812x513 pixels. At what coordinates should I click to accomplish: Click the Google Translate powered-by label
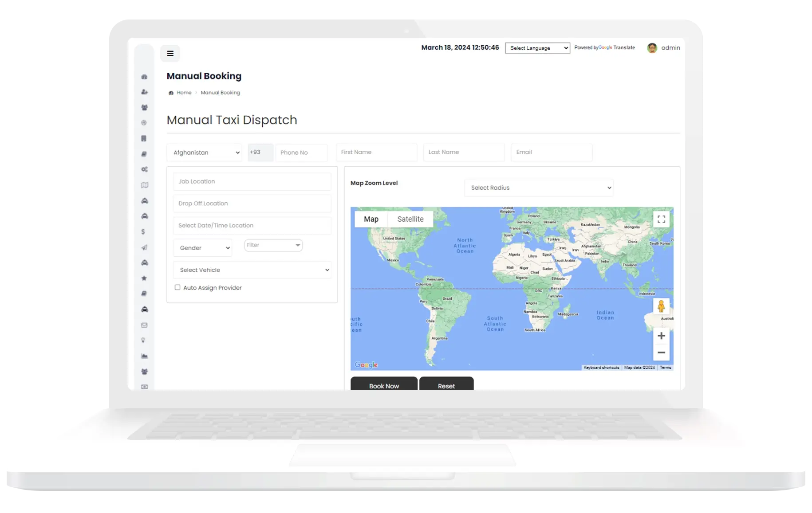(x=604, y=48)
